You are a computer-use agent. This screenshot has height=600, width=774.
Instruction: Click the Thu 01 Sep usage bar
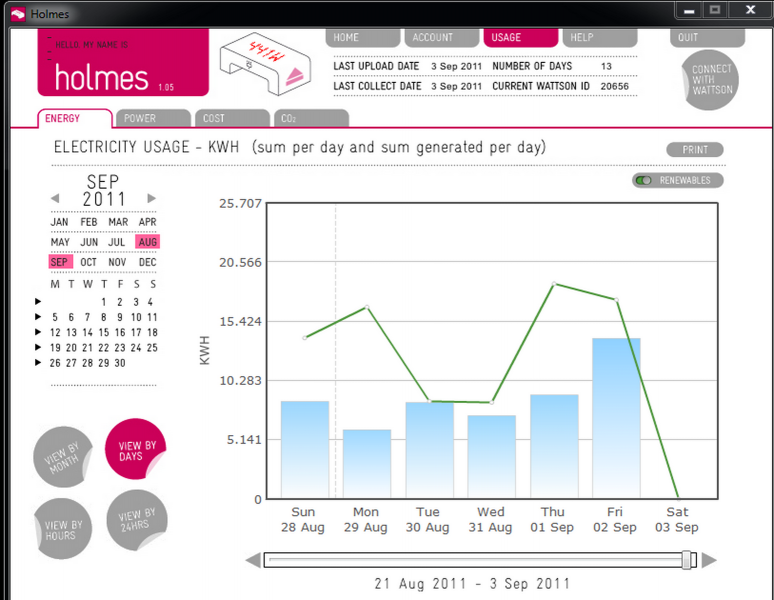click(x=554, y=446)
